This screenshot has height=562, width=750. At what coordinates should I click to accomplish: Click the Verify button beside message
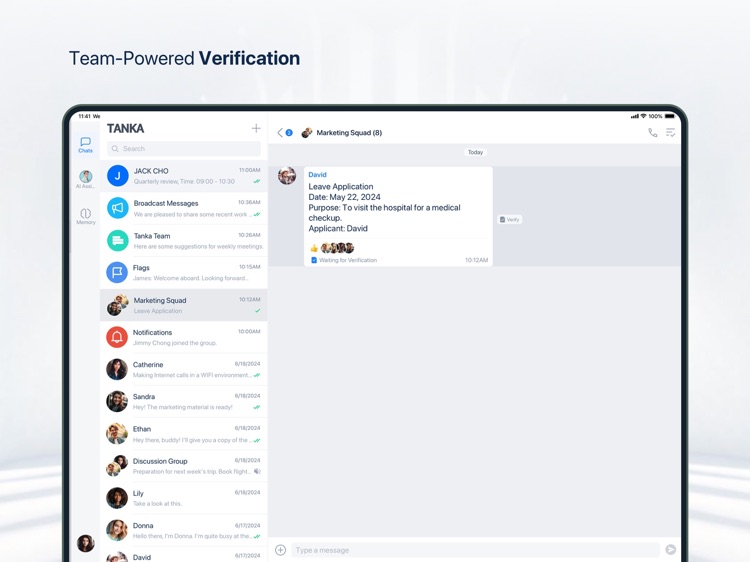510,220
